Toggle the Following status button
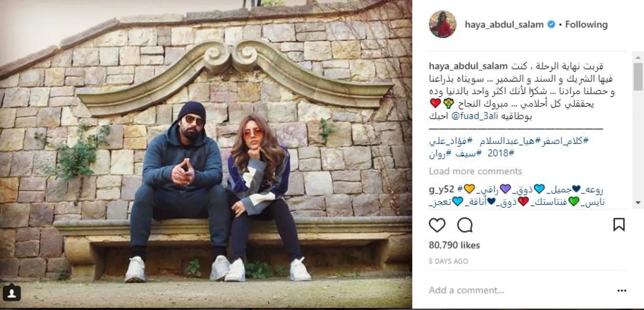The width and height of the screenshot is (644, 310). pos(586,25)
